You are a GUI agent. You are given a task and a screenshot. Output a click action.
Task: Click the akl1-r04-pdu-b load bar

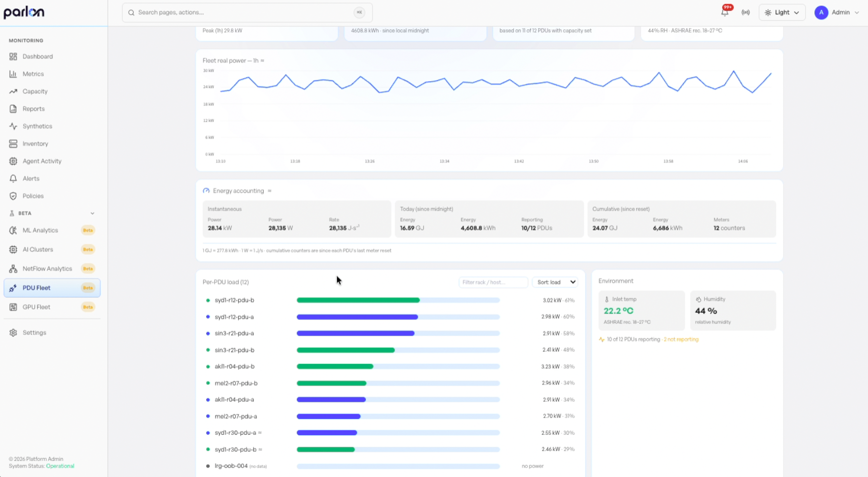pos(398,366)
